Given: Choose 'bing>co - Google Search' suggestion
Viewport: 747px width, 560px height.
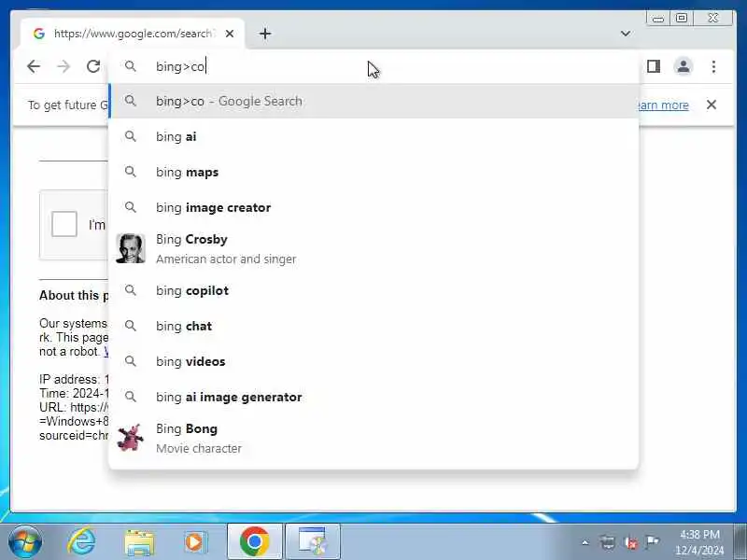Looking at the screenshot, I should (374, 101).
